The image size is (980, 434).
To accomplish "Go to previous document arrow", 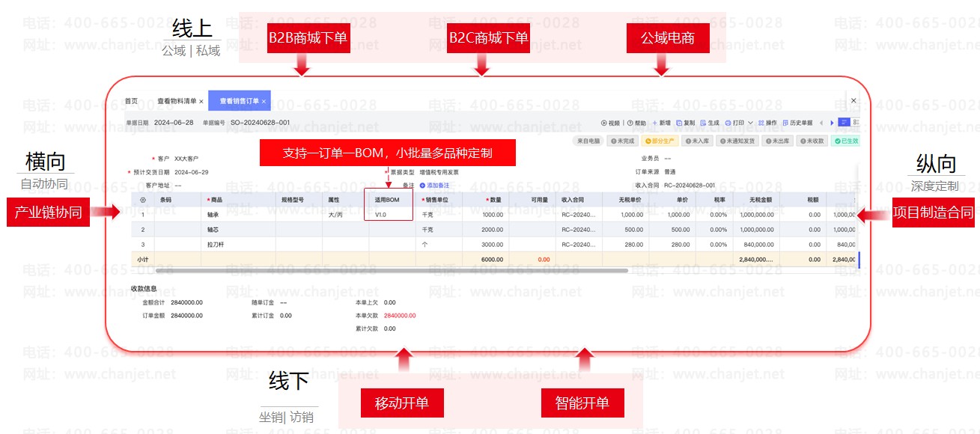I will coord(821,123).
